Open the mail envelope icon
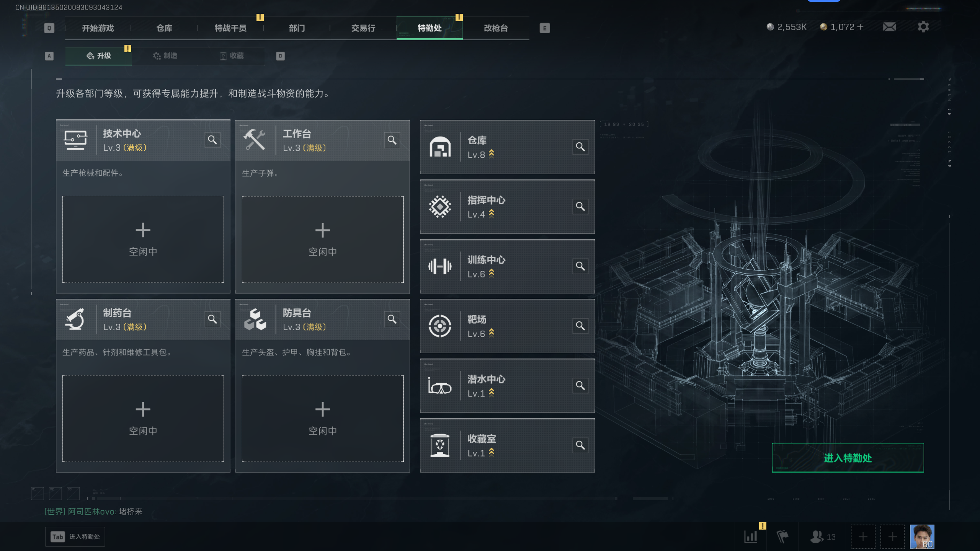980x551 pixels. point(889,27)
